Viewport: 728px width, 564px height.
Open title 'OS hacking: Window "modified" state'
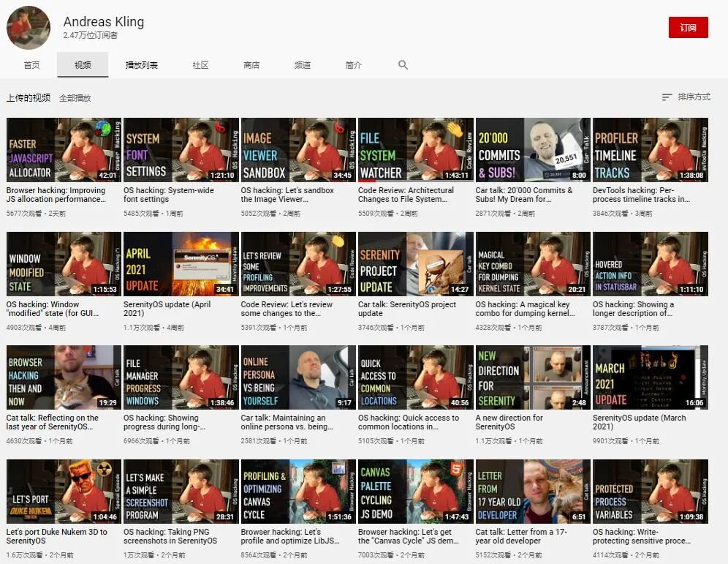53,309
